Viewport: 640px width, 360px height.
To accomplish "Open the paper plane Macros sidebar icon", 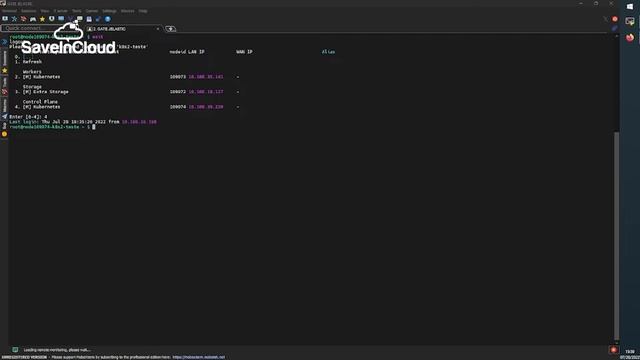I will pos(4,116).
